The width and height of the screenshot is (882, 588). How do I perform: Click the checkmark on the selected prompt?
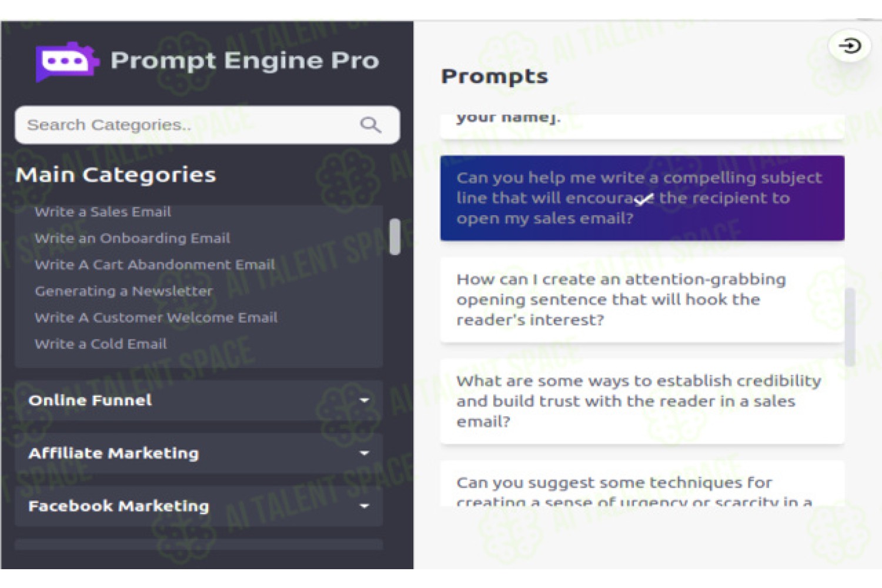[x=644, y=200]
